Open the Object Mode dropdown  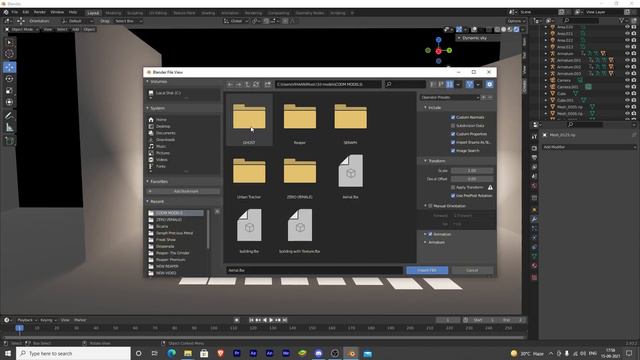(22, 29)
